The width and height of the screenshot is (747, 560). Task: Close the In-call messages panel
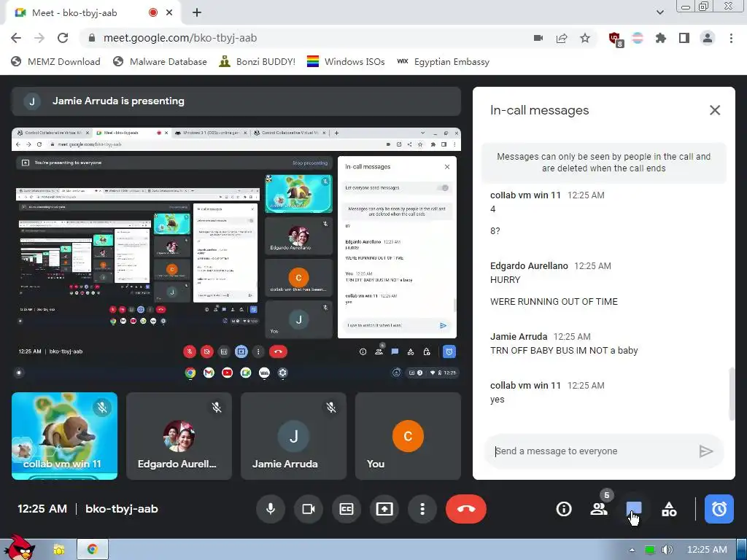[715, 111]
